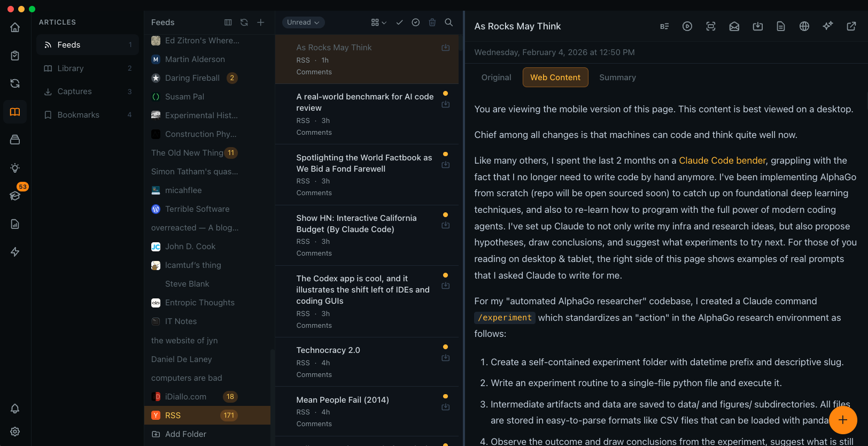This screenshot has width=868, height=446.
Task: Open the table of contents icon in reader toolbar
Action: click(x=664, y=26)
